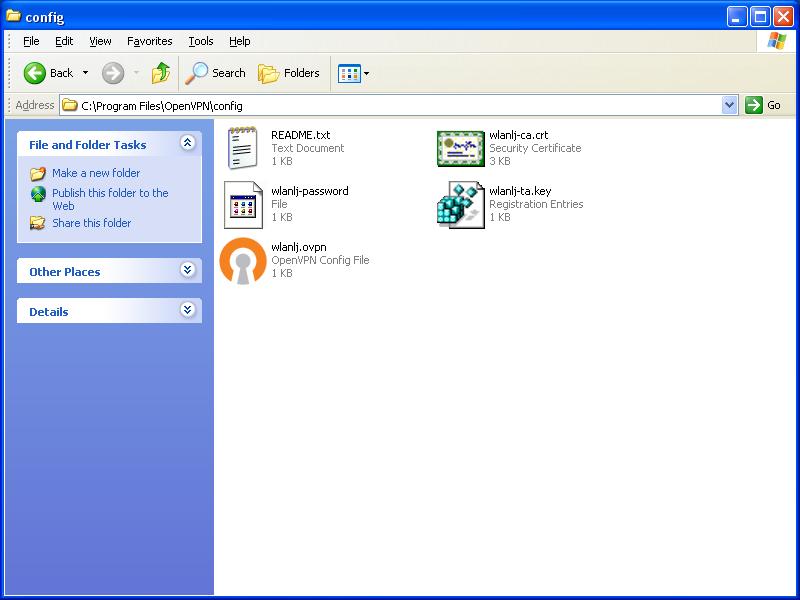Viewport: 800px width, 600px height.
Task: Open the Tools menu
Action: pos(201,41)
